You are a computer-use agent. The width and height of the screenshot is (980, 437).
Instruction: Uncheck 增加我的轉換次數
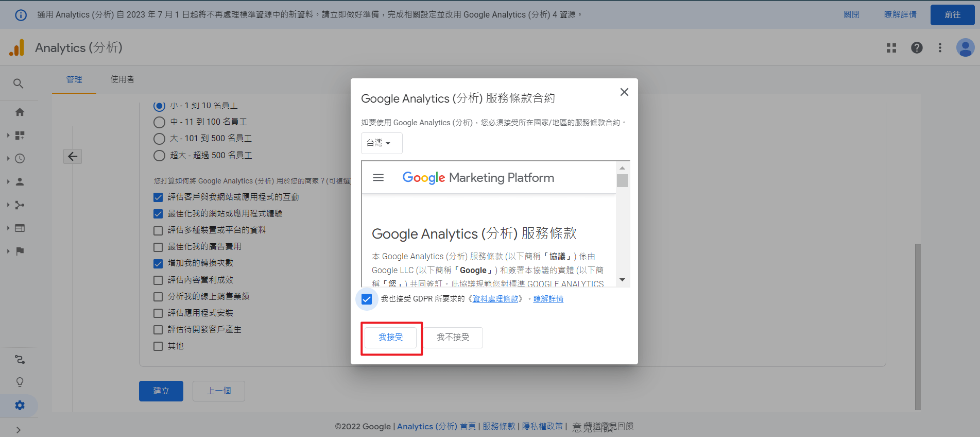coord(158,263)
